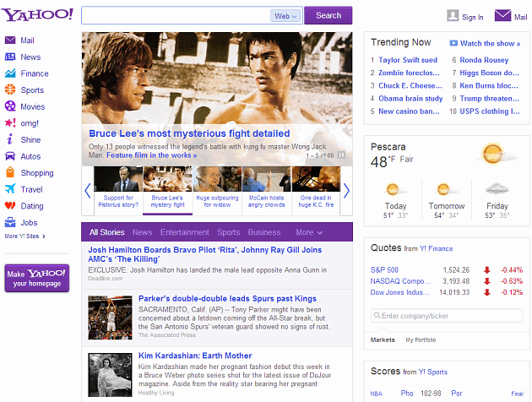Click the Enter company/ticker field

click(447, 316)
